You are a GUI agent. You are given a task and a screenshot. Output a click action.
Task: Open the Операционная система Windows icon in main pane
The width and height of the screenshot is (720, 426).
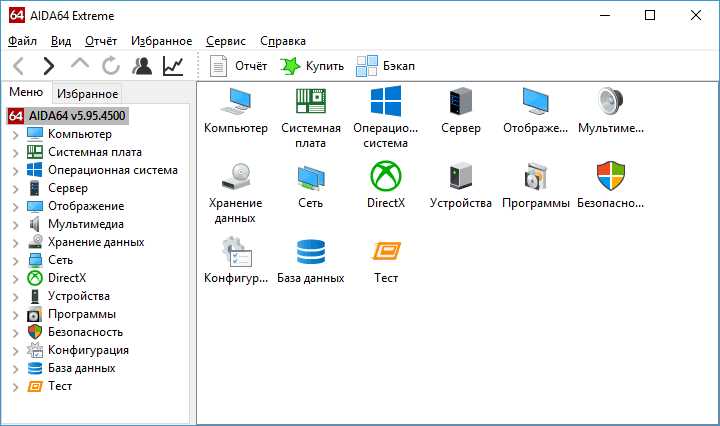(x=386, y=101)
